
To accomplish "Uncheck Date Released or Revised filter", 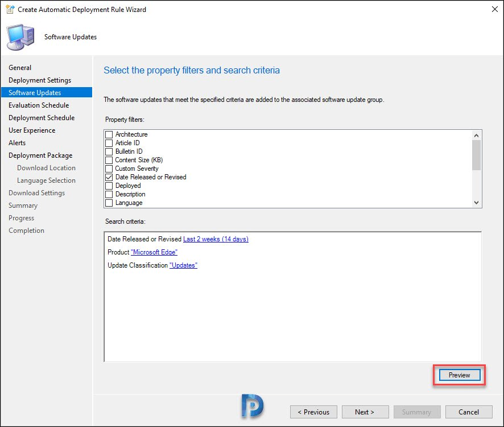I will [x=109, y=177].
